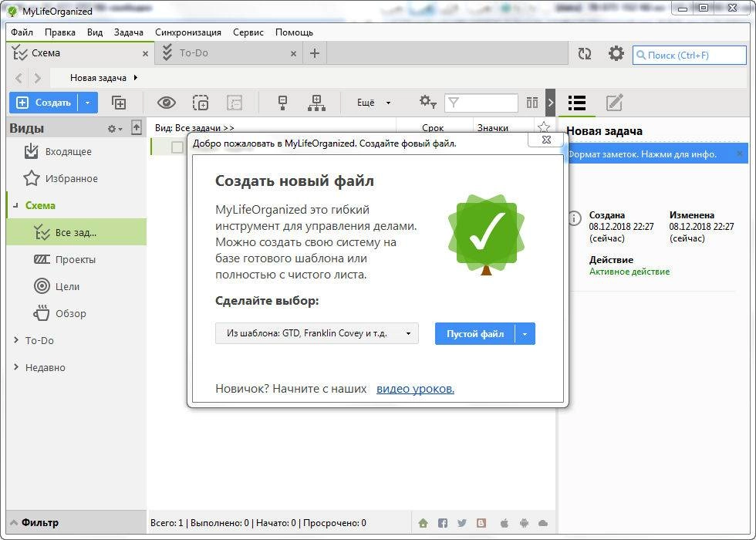Click the hierarchy tree toolbar icon
Image resolution: width=756 pixels, height=540 pixels.
(316, 103)
